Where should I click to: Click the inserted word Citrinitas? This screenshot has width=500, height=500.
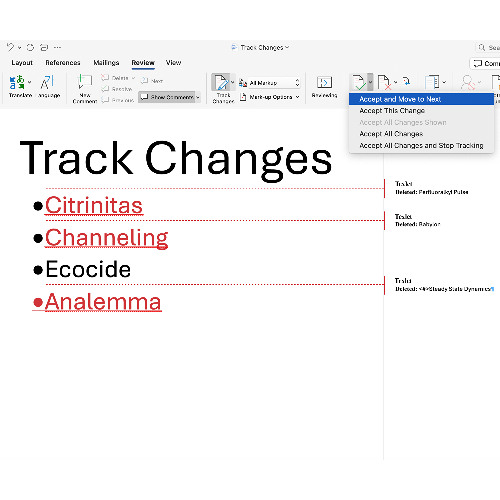(x=94, y=205)
